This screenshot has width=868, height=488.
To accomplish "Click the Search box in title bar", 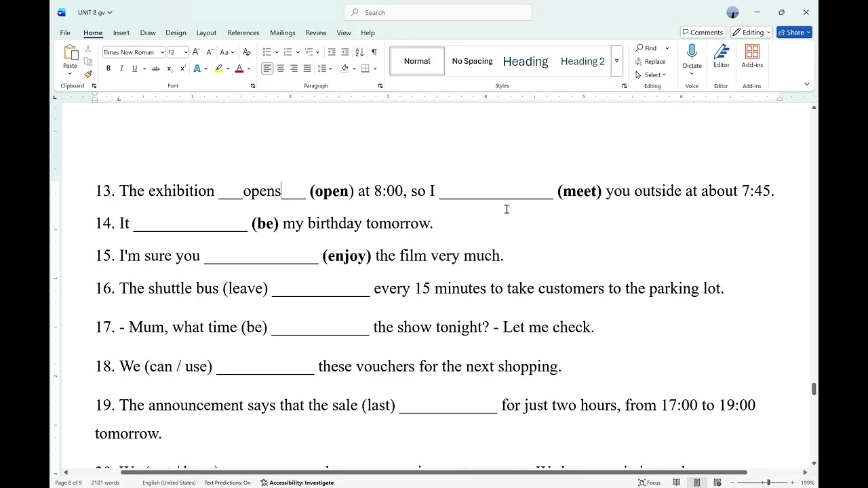I will pos(438,12).
